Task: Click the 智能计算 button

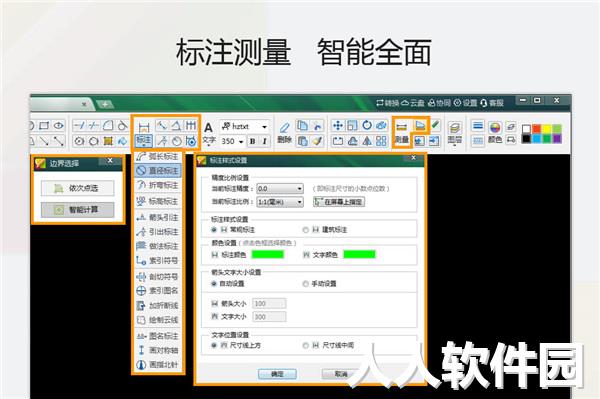Action: 78,210
